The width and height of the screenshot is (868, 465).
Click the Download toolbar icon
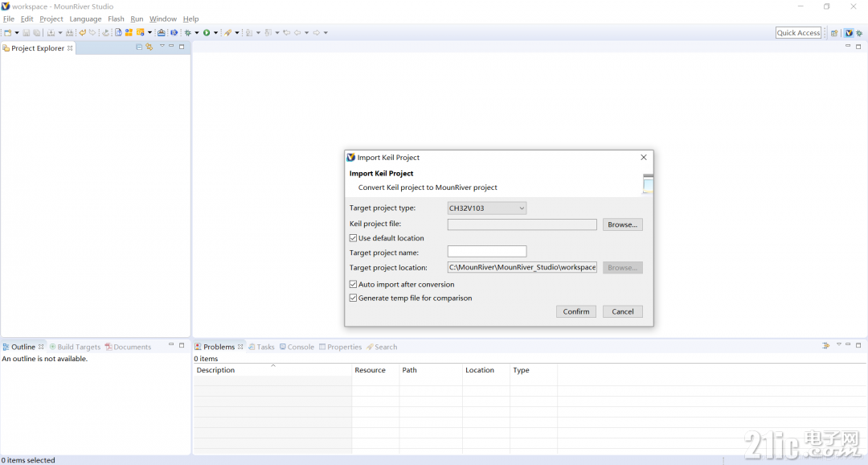tap(105, 33)
